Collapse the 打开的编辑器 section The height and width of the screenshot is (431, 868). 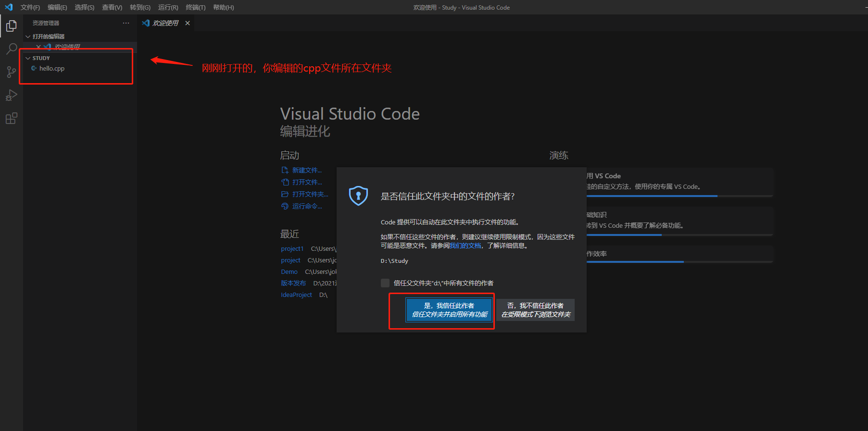[x=28, y=37]
